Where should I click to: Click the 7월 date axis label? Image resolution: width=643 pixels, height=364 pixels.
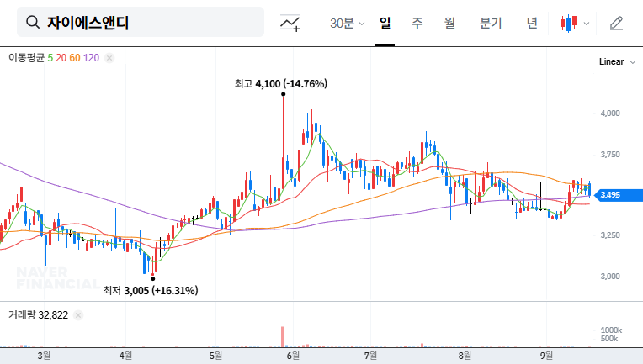coord(370,356)
